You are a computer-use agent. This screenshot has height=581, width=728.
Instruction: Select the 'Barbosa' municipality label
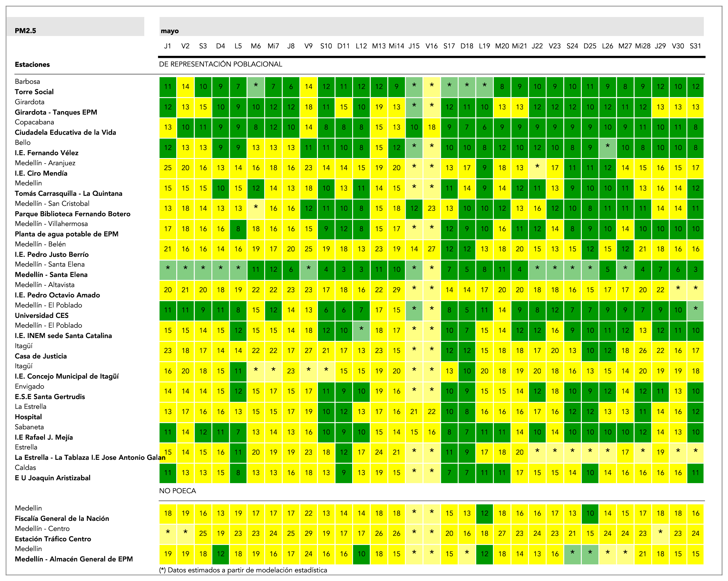27,82
